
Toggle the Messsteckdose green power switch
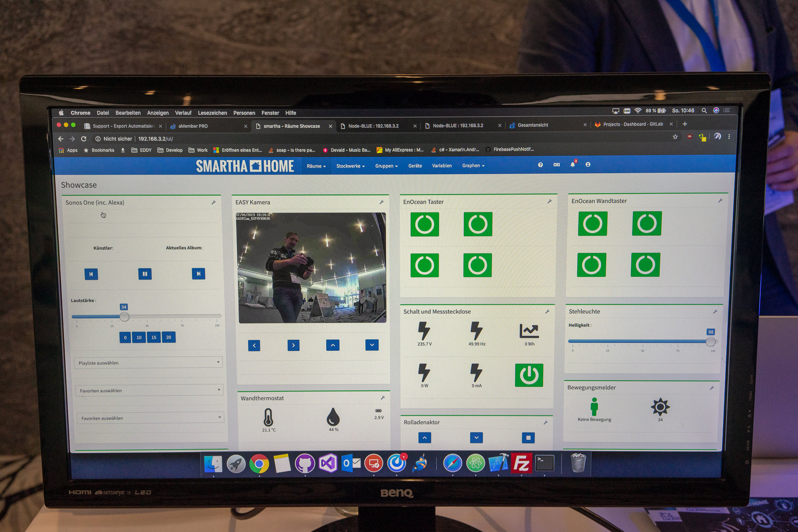coord(529,375)
